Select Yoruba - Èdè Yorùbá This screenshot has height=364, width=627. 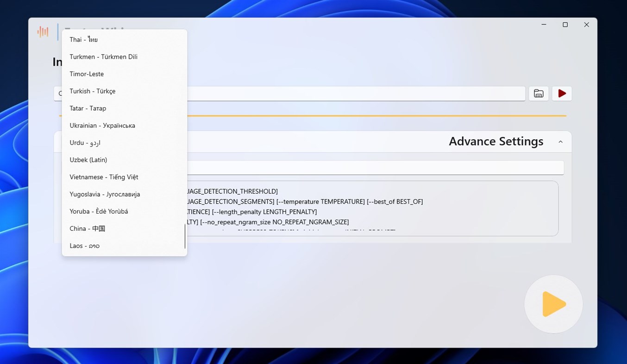coord(124,211)
